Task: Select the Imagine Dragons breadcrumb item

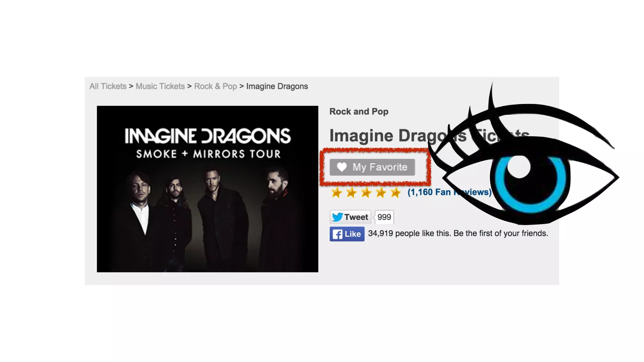Action: point(277,86)
